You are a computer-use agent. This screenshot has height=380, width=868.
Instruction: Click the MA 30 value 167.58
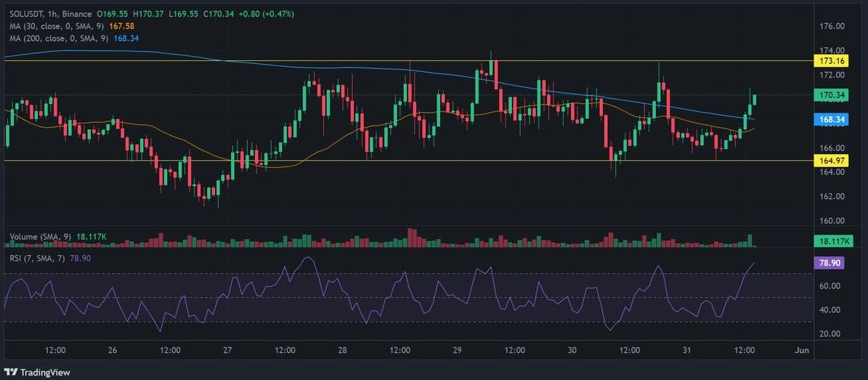pos(123,25)
